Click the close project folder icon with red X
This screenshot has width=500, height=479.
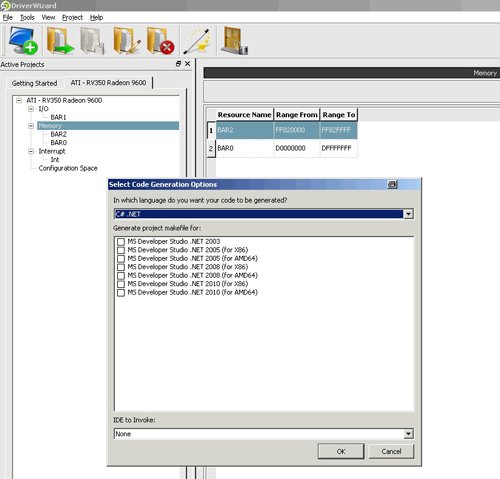(x=160, y=41)
